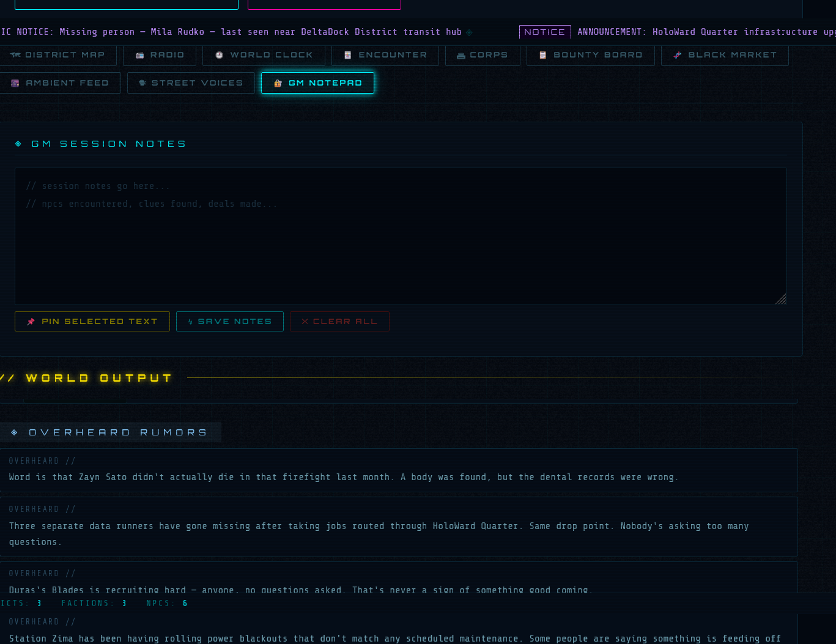Click the Street Voices icon
This screenshot has width=836, height=644.
click(142, 83)
